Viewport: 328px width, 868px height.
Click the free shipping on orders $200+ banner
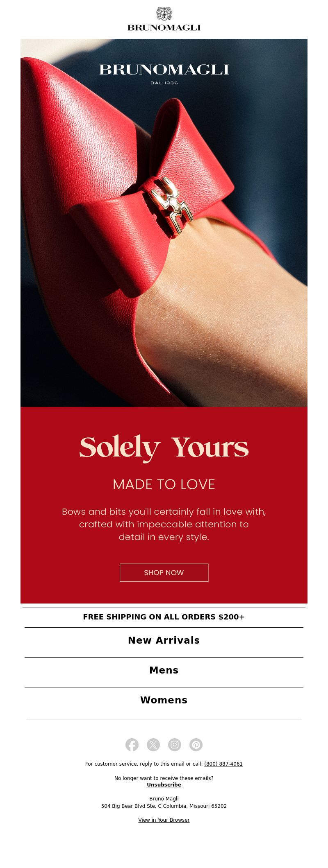tap(164, 617)
